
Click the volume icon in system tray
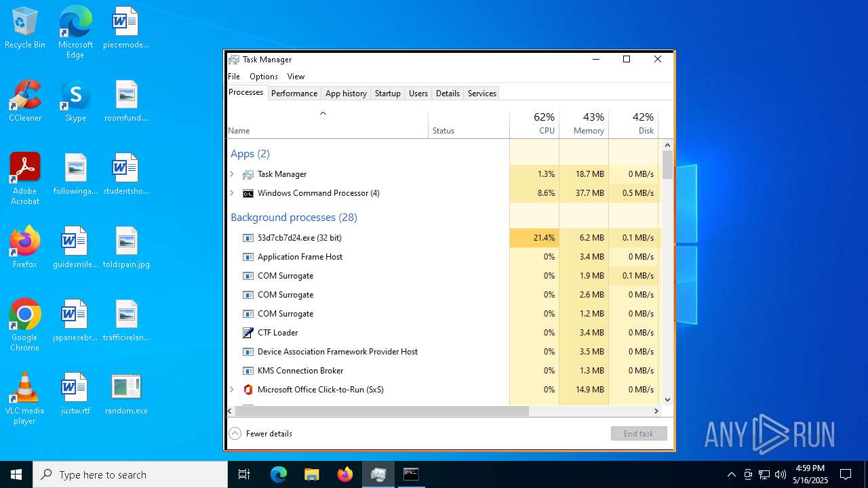coord(781,474)
